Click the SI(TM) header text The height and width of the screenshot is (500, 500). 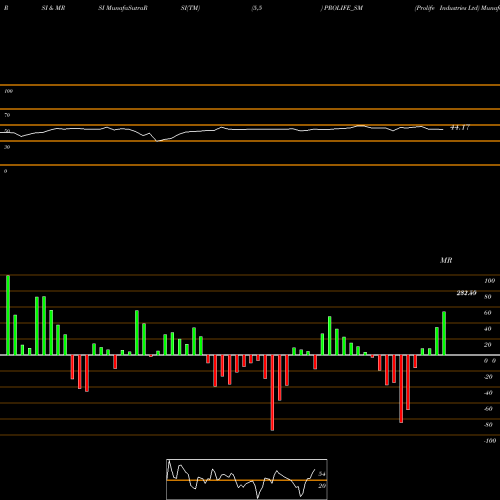190,8
